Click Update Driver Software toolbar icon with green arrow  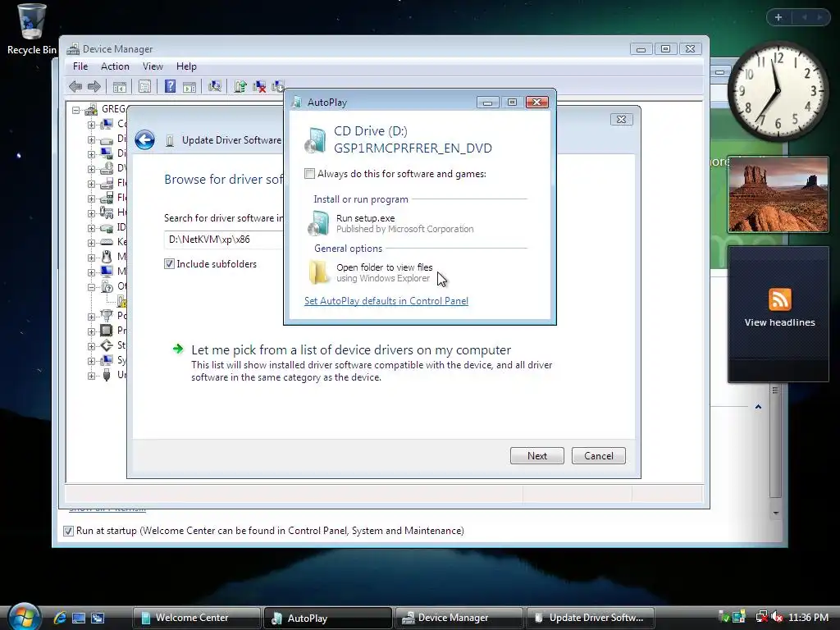pyautogui.click(x=240, y=86)
